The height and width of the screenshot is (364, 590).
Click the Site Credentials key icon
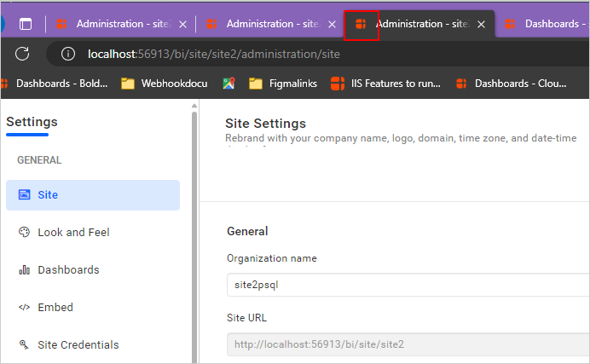point(24,345)
